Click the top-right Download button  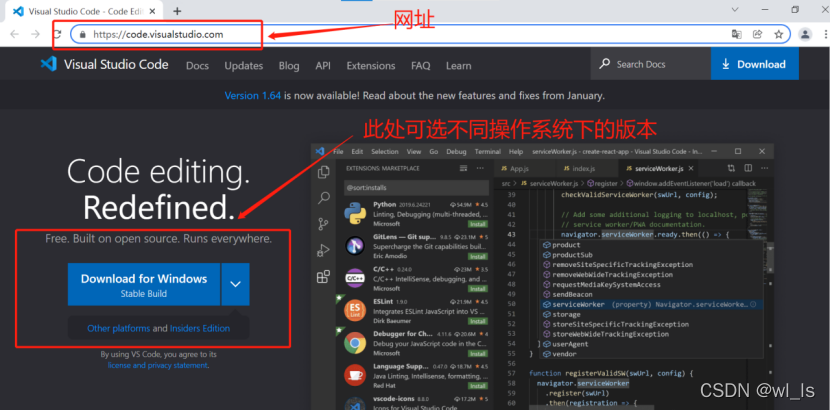click(755, 64)
